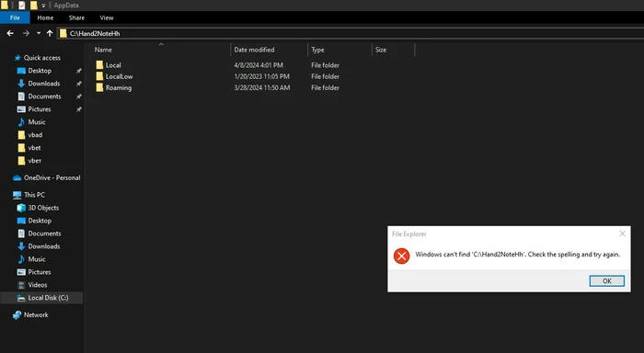Click the address bar path C:\Hand2NoteHh

click(x=95, y=34)
